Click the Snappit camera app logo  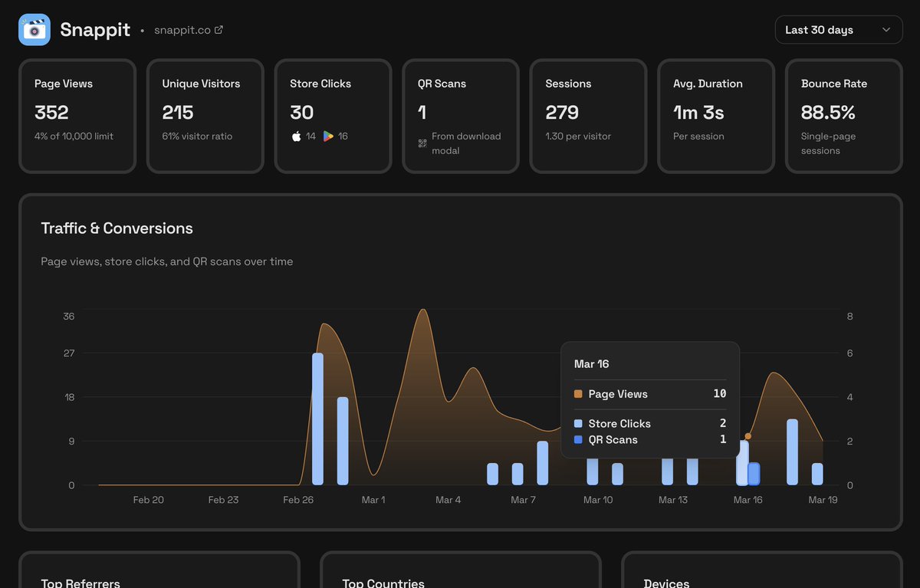tap(34, 30)
